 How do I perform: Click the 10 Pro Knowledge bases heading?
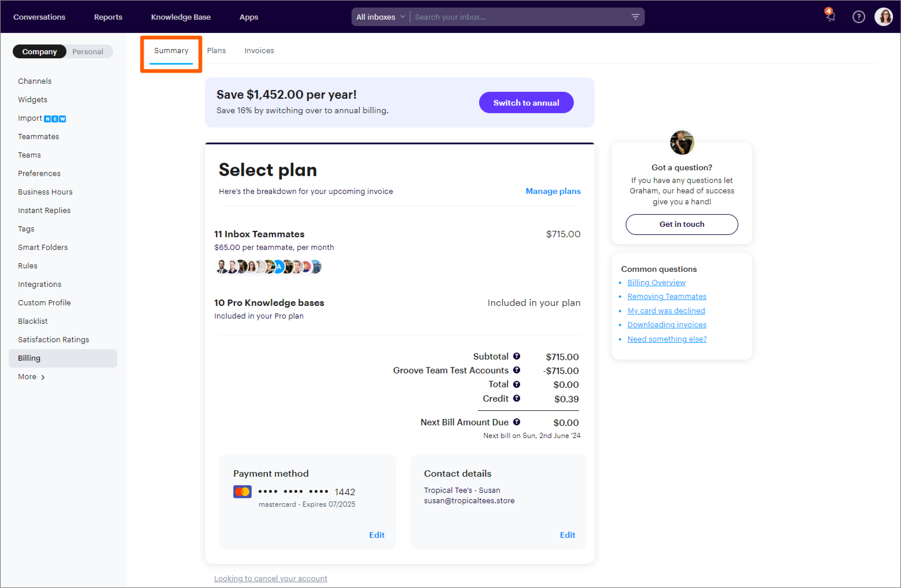click(269, 302)
